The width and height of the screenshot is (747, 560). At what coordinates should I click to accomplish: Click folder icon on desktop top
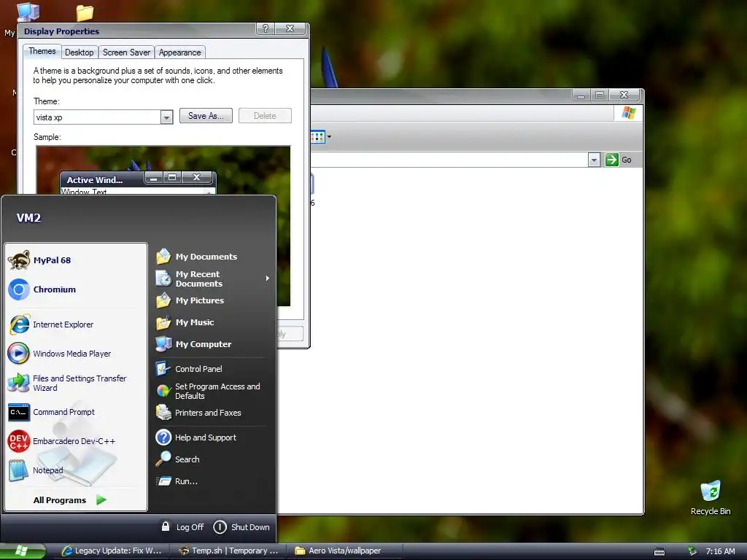coord(85,12)
